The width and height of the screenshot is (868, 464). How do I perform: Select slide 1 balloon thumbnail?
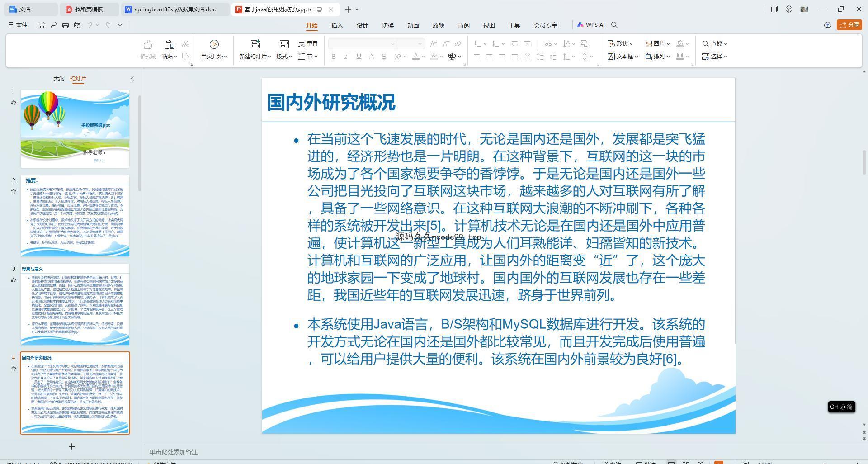click(75, 129)
